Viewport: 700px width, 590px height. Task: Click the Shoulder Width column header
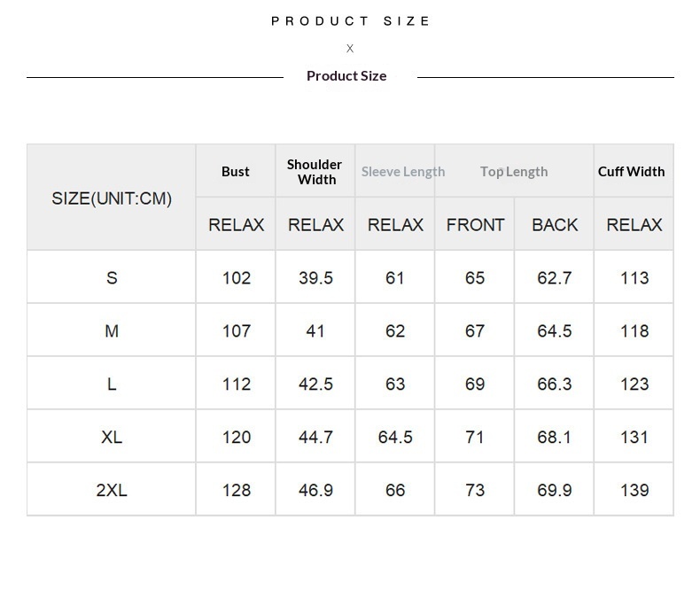315,172
